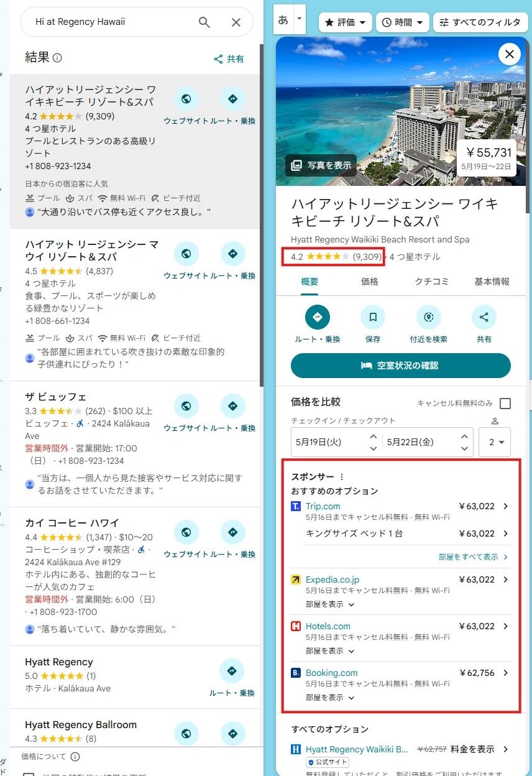
Task: Open すべてのフィルタ all filters button
Action: (480, 22)
